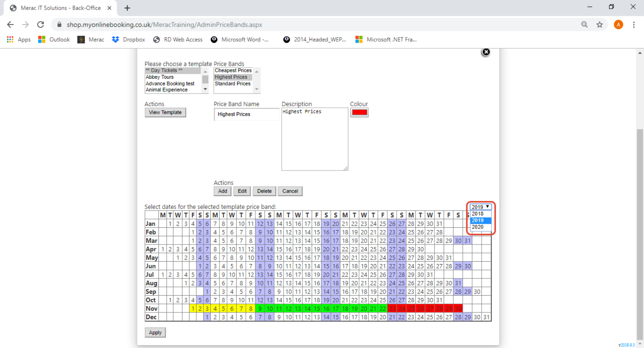
Task: Select November 22 green calendar cell
Action: tap(383, 309)
